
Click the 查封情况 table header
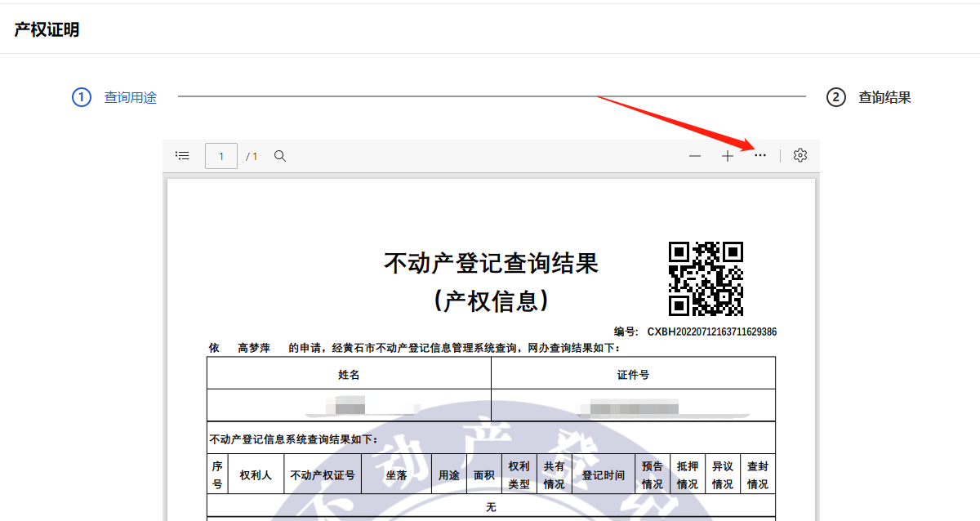coord(758,475)
